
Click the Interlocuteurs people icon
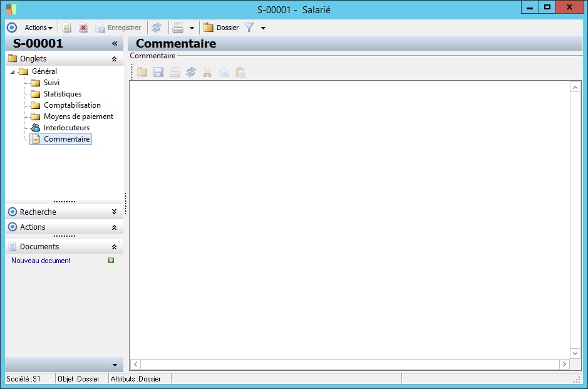coord(36,128)
